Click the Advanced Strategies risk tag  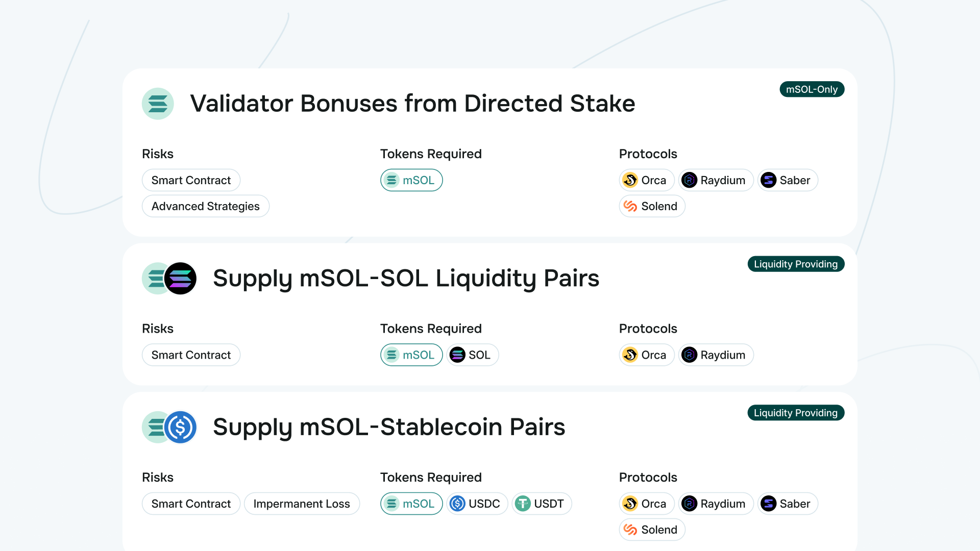pyautogui.click(x=206, y=206)
